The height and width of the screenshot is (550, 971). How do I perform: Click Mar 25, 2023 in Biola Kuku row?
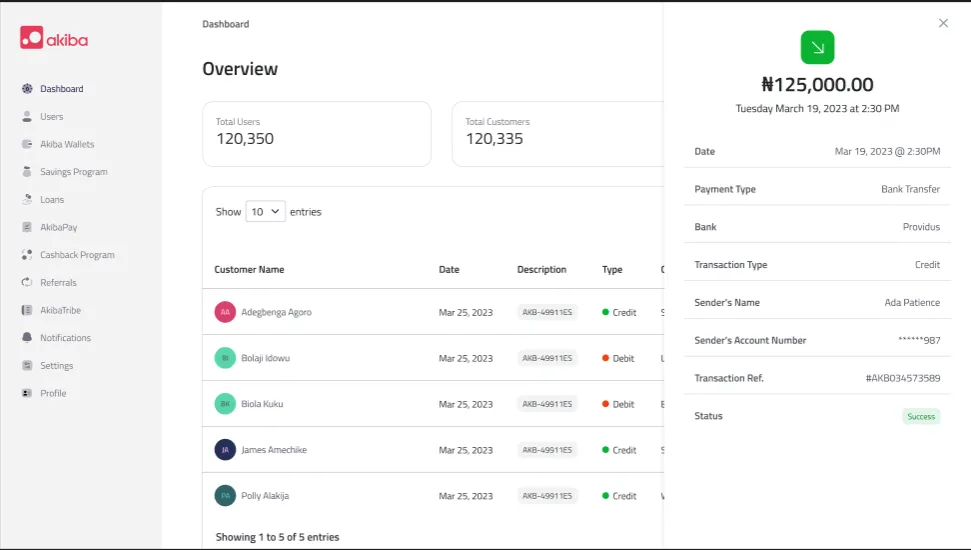tap(466, 404)
